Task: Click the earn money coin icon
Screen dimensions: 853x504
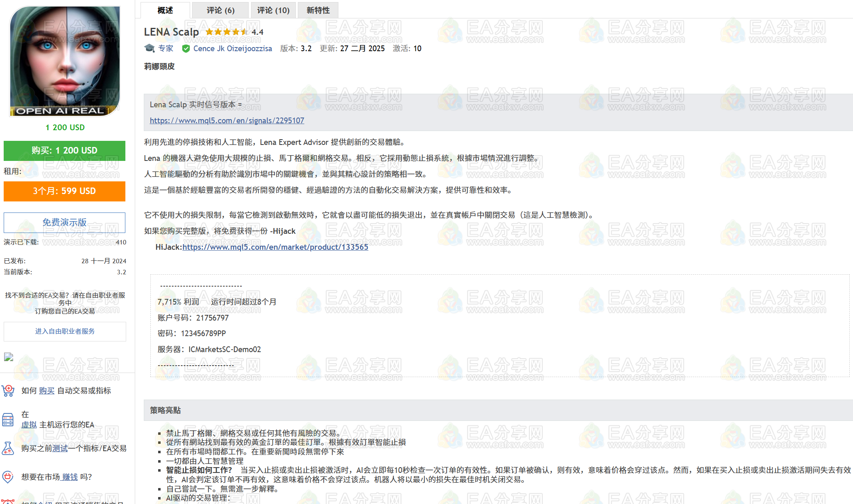Action: [x=8, y=477]
